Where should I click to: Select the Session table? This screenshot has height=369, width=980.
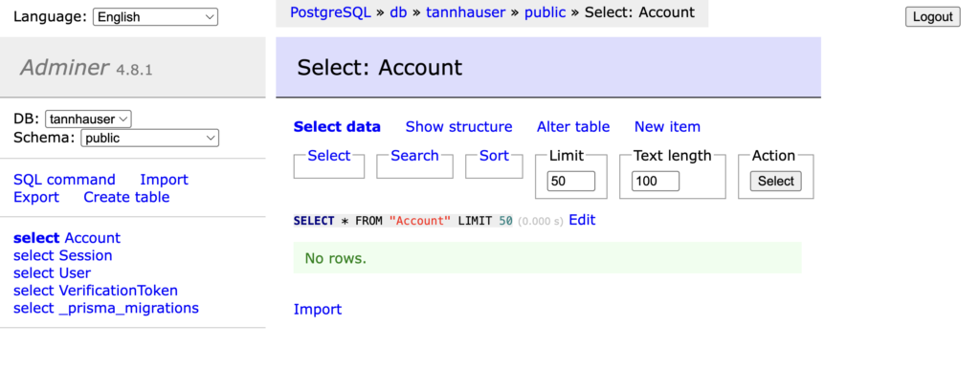[62, 255]
